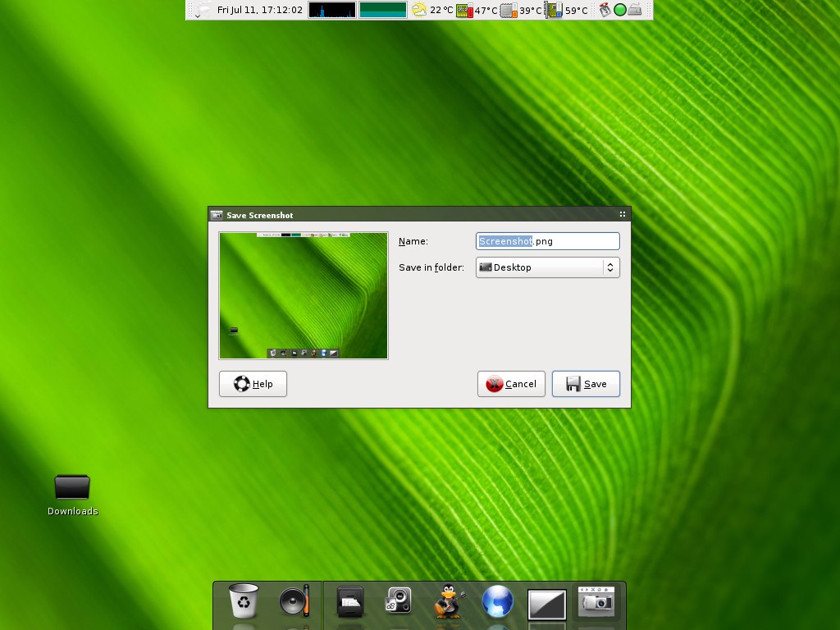The image size is (840, 630).
Task: Click the Save Screenshot title bar text
Action: click(260, 216)
